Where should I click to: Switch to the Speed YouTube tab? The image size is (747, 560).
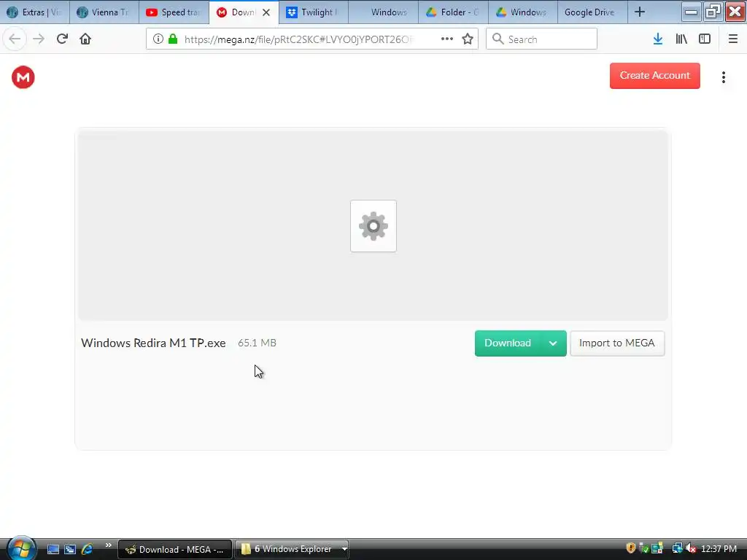click(174, 12)
